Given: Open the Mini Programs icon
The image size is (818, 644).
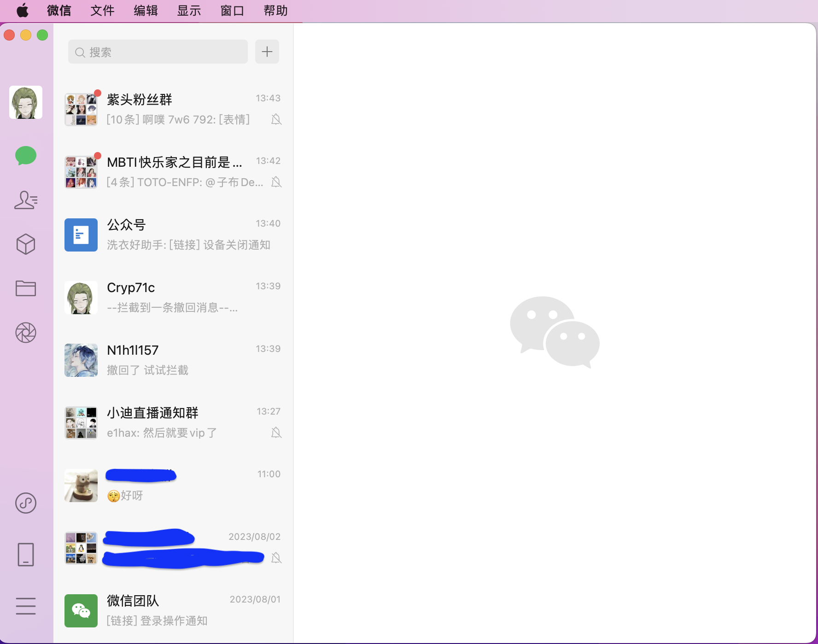Looking at the screenshot, I should (x=26, y=503).
